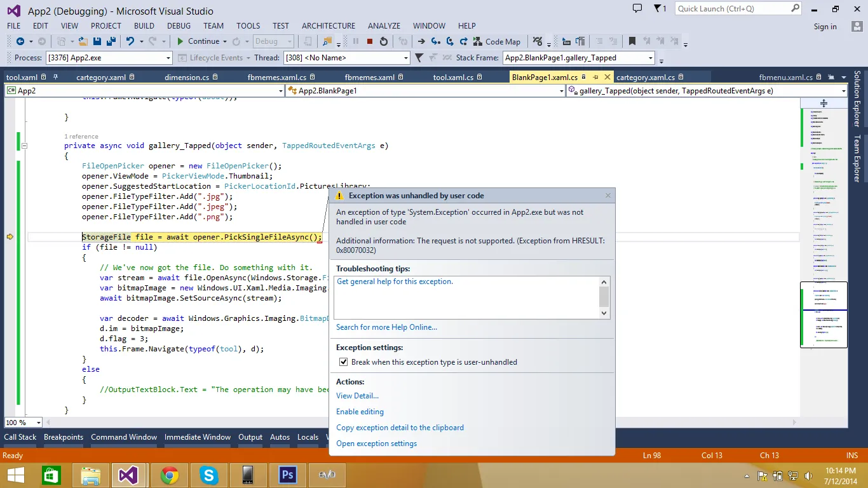Open the Immediate Window tab

[x=198, y=437]
